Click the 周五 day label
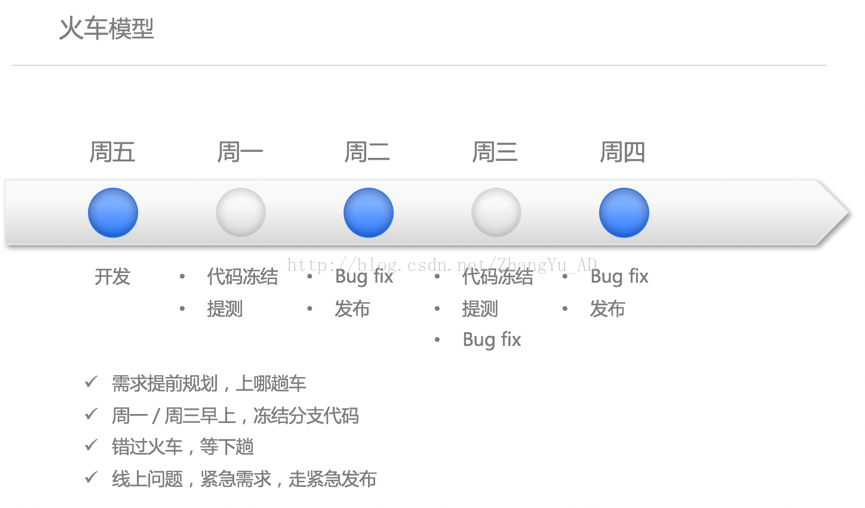This screenshot has height=508, width=865. tap(113, 152)
